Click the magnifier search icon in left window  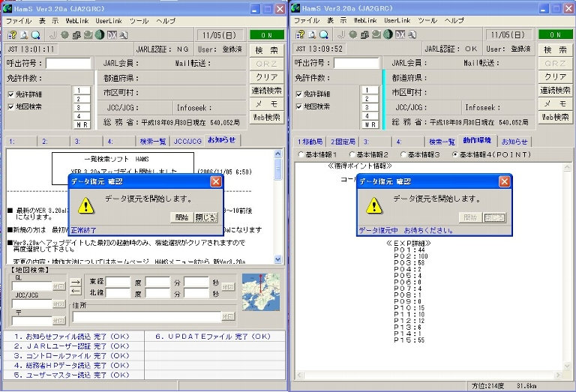point(36,35)
